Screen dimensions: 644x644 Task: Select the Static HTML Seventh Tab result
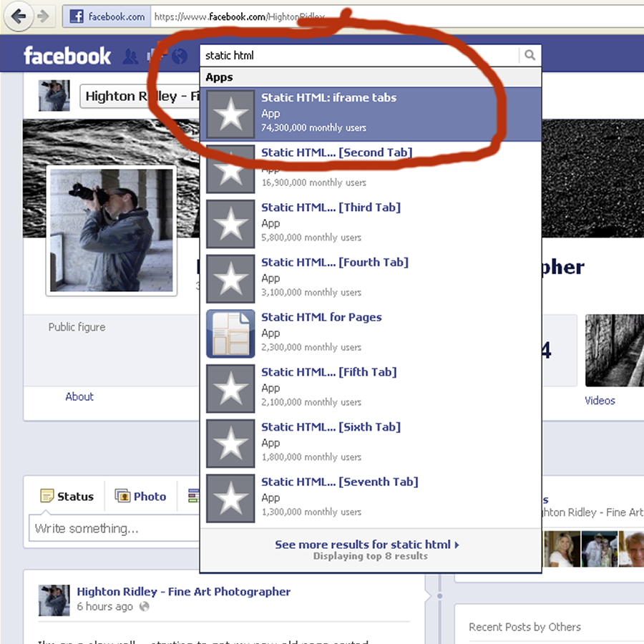371,498
